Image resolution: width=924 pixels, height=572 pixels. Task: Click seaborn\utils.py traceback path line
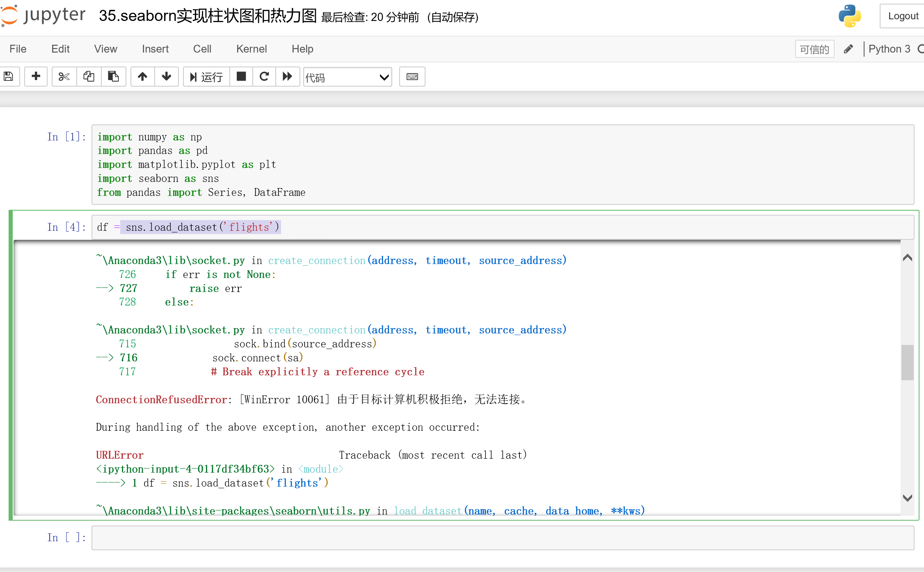click(x=370, y=511)
